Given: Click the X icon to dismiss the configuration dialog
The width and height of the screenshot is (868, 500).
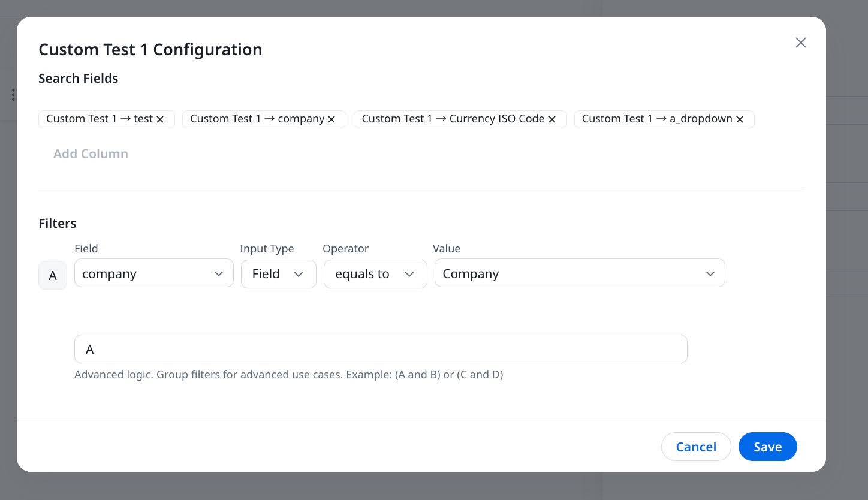Looking at the screenshot, I should [800, 43].
